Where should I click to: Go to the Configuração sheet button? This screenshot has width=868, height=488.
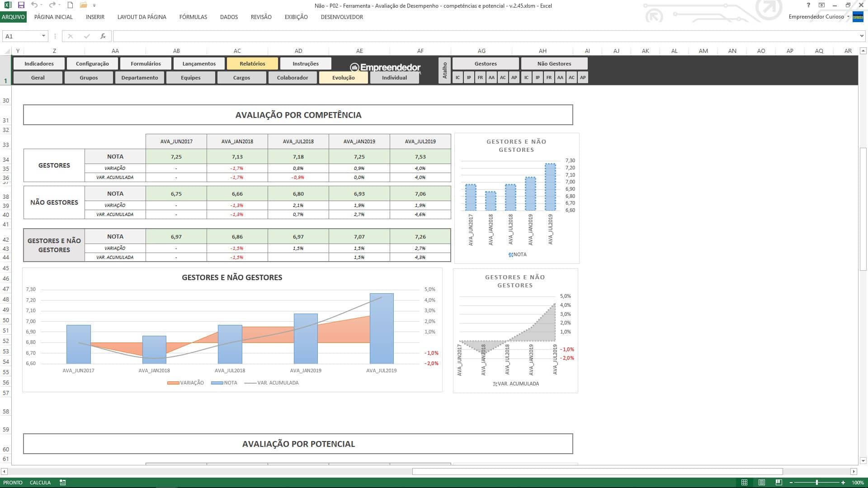click(x=92, y=64)
